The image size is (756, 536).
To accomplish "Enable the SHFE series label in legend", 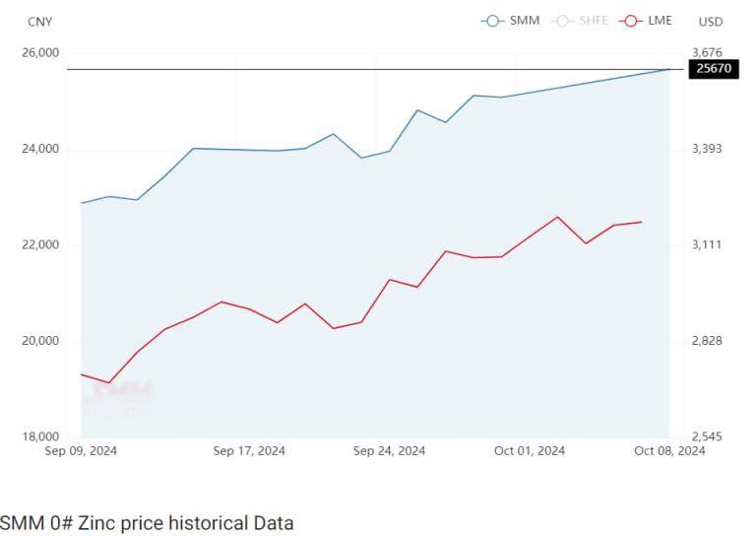I will (x=594, y=21).
